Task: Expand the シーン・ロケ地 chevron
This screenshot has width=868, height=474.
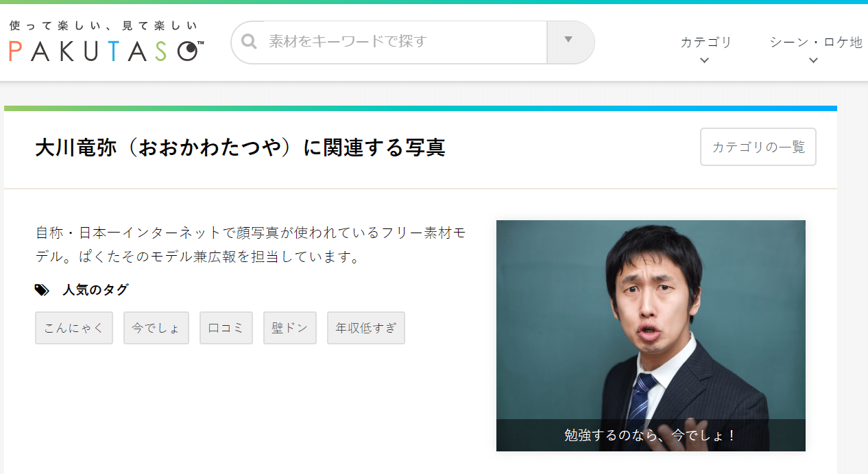Action: point(813,60)
